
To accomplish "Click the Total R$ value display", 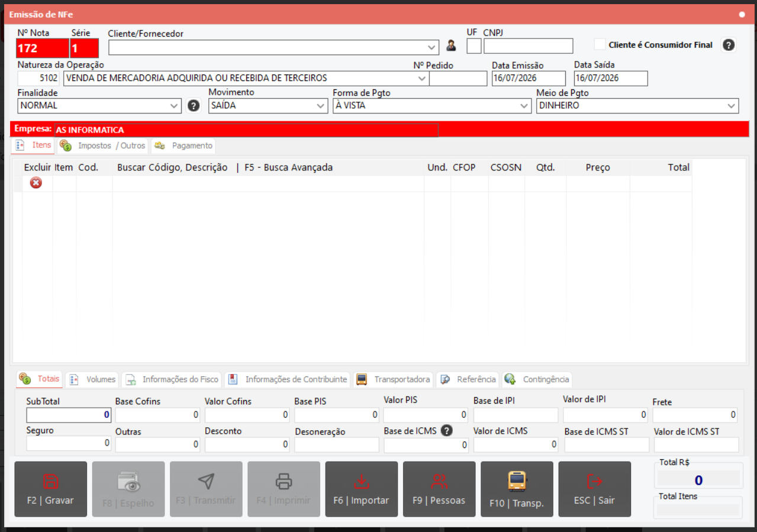I will [698, 480].
